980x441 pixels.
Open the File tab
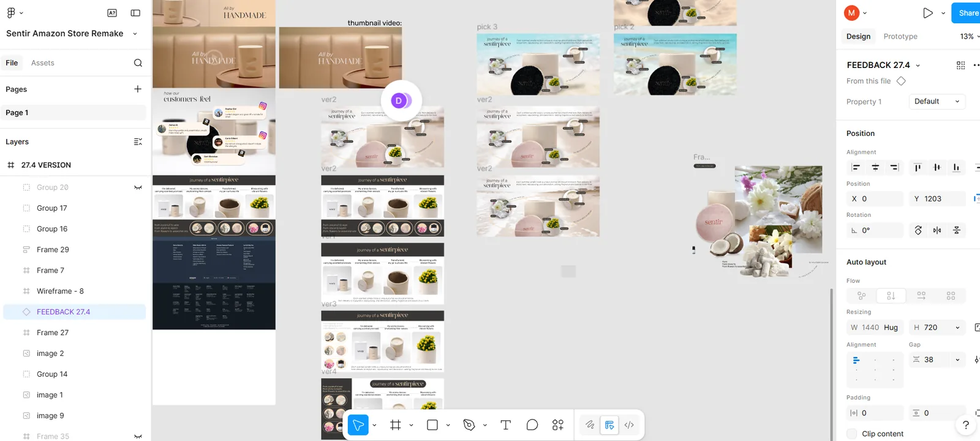pos(12,62)
